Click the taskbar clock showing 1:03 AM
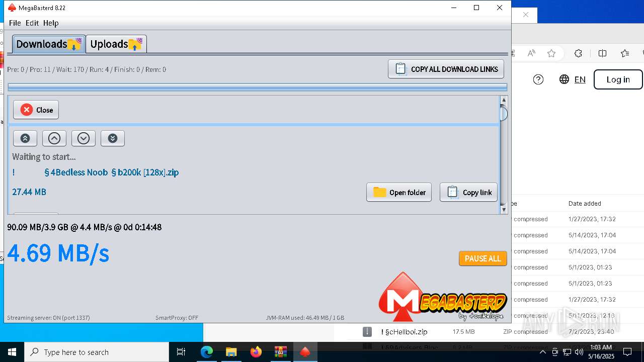644x362 pixels. (601, 352)
